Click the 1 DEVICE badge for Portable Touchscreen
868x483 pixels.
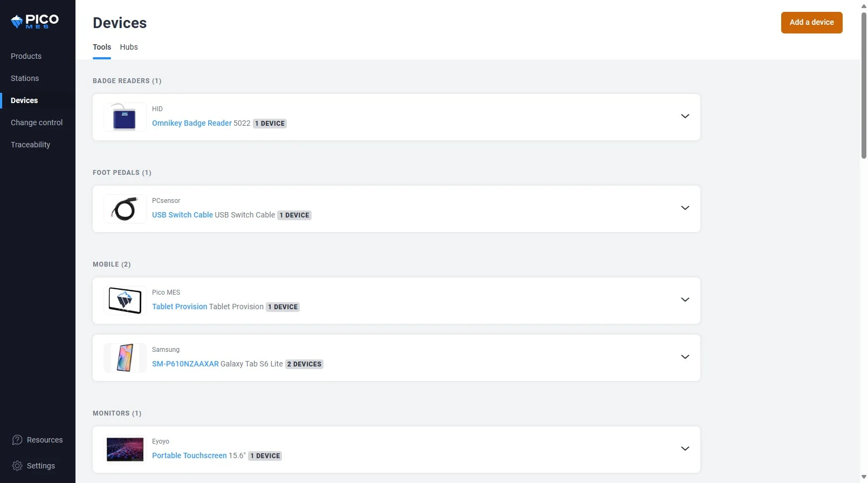coord(265,456)
